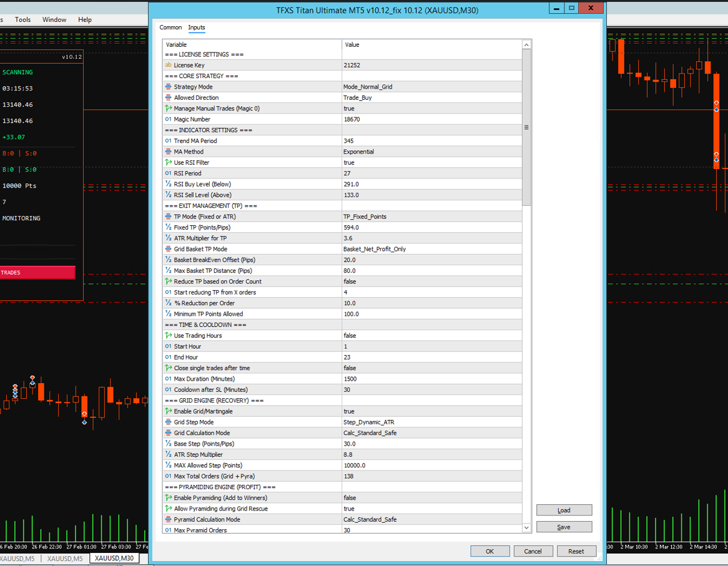Viewport: 728px width, 566px height.
Task: Click the red TRADES button on chart panel
Action: pyautogui.click(x=37, y=272)
